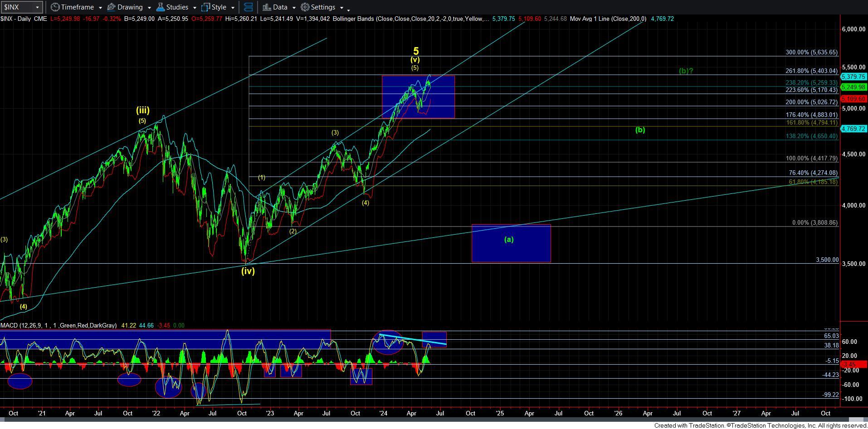This screenshot has width=868, height=429.
Task: Click the Timeframe clock icon
Action: (55, 7)
